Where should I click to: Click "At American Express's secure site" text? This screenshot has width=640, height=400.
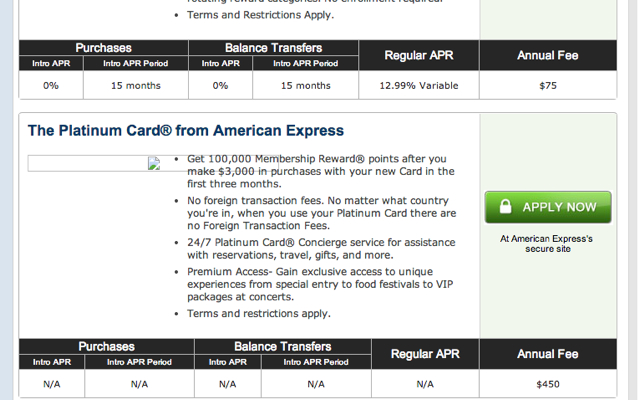point(547,244)
